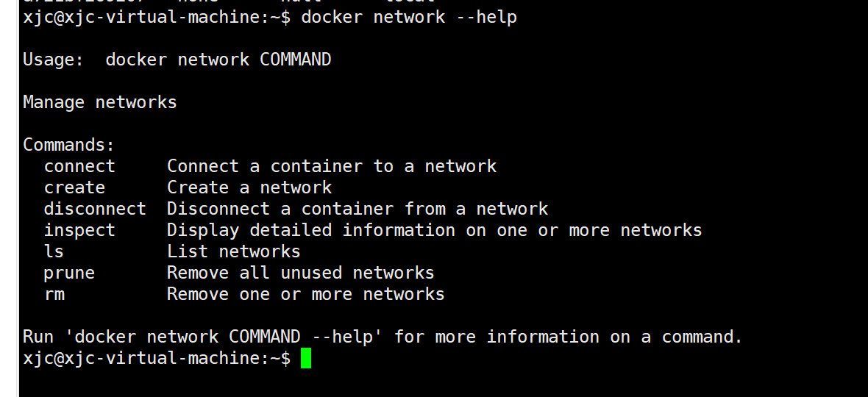868x397 pixels.
Task: Click 'Remove one or more networks' description
Action: point(305,293)
